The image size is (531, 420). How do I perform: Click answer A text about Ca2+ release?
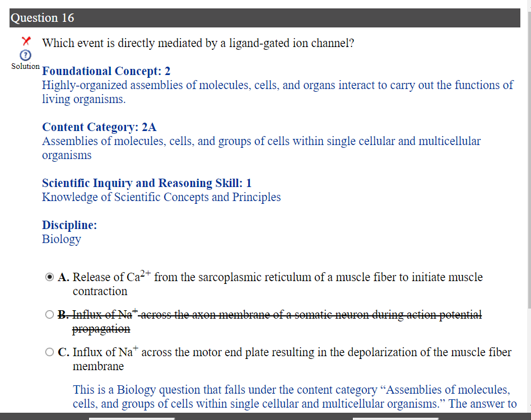click(x=278, y=283)
